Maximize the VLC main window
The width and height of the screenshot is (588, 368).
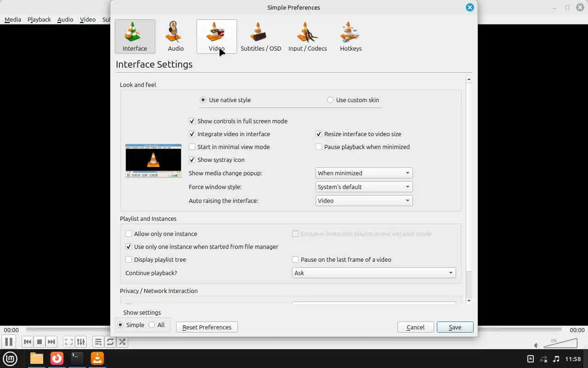point(567,7)
